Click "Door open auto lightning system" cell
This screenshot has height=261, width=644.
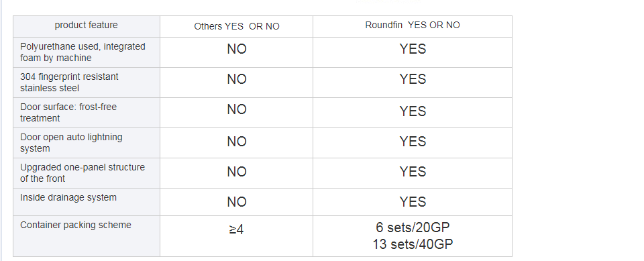(87, 143)
